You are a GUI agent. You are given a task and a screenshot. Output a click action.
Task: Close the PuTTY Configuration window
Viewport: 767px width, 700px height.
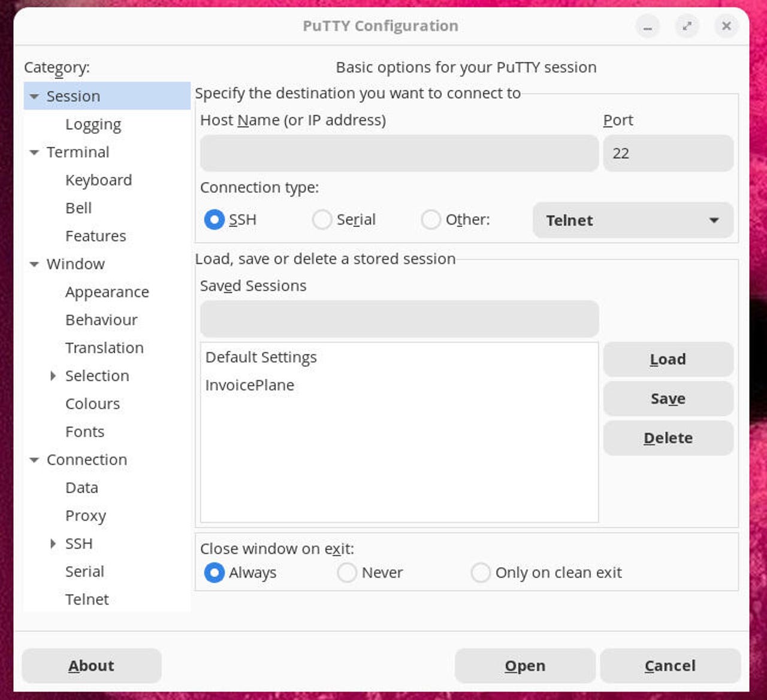(726, 26)
